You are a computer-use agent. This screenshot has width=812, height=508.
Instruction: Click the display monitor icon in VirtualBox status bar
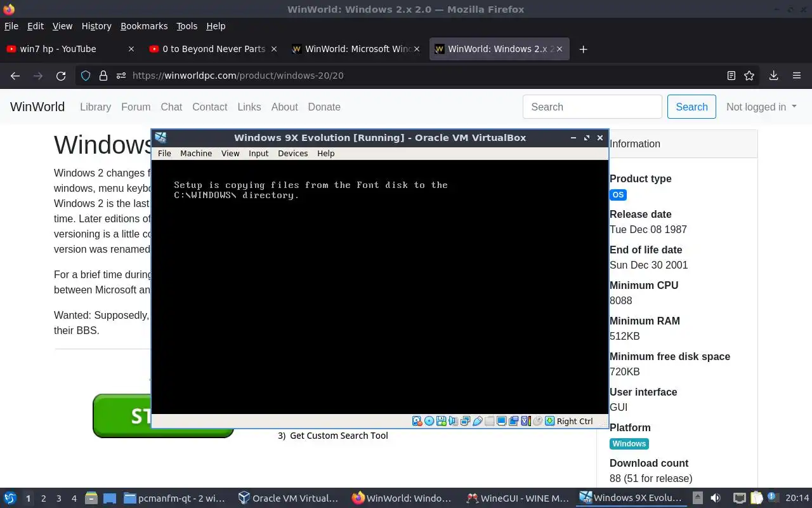501,421
